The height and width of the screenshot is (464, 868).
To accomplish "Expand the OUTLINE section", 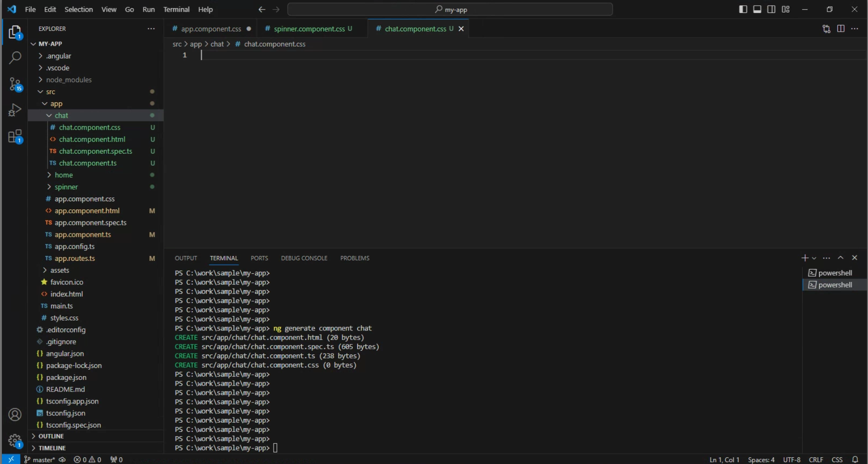I will [96, 436].
